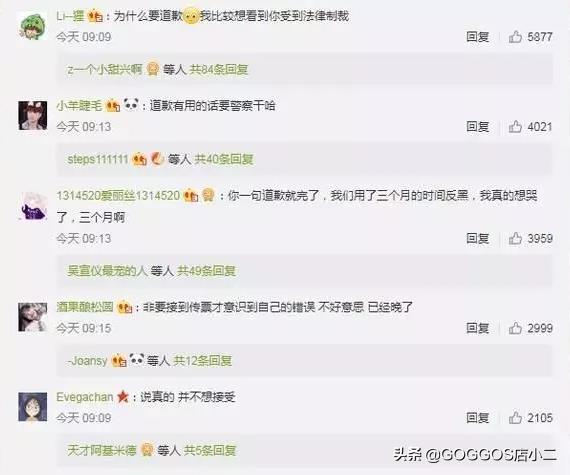This screenshot has height=475, width=570.
Task: Expand the 共84条回复 reply thread
Action: [218, 69]
